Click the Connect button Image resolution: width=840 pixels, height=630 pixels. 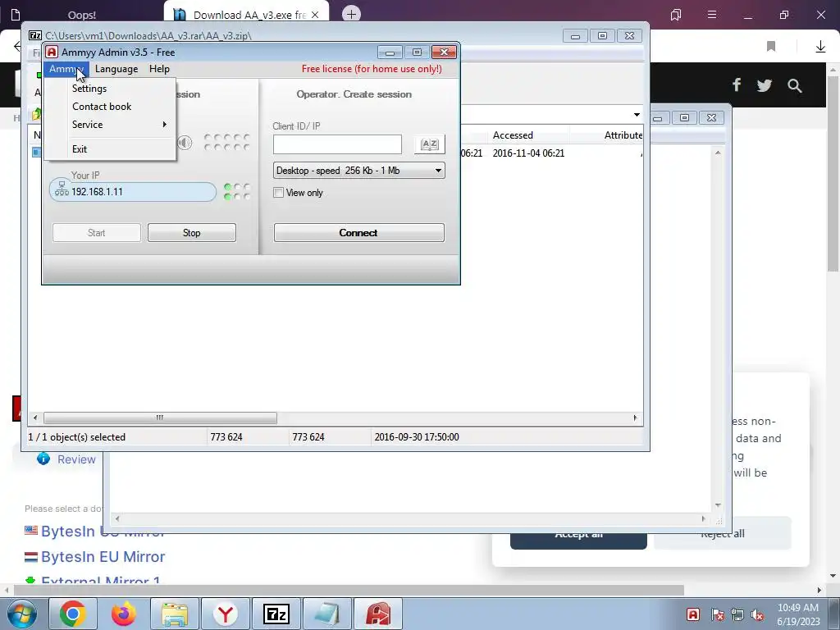(x=359, y=232)
